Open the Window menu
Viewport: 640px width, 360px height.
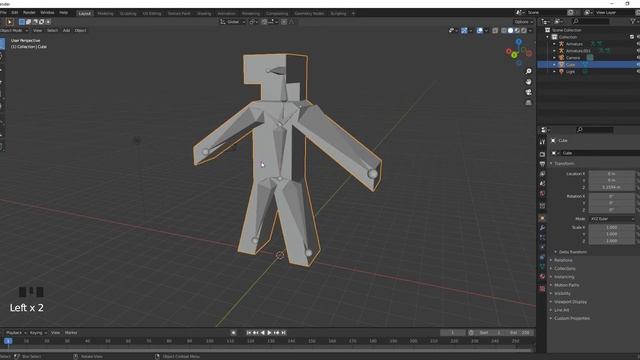tap(47, 13)
